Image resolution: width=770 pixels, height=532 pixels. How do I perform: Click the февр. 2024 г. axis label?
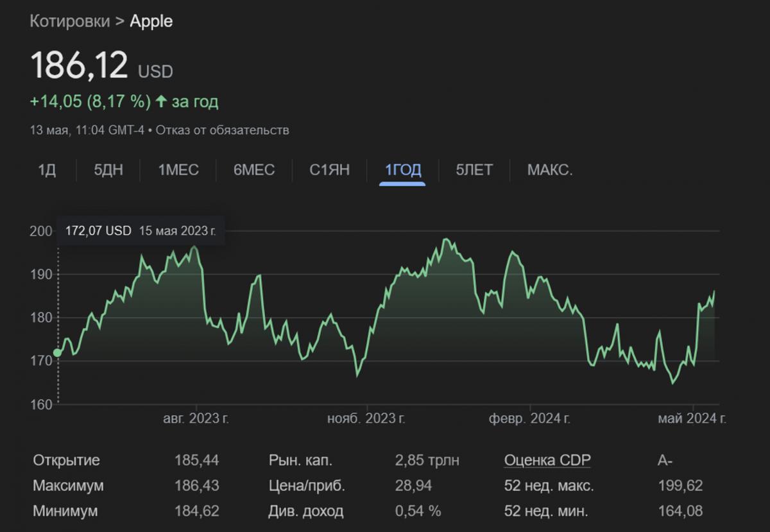530,419
